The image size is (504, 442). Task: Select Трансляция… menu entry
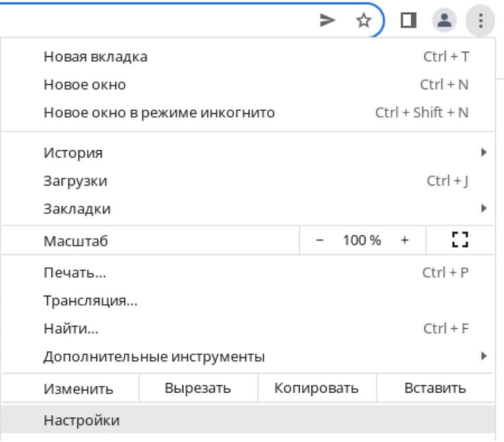(x=248, y=300)
